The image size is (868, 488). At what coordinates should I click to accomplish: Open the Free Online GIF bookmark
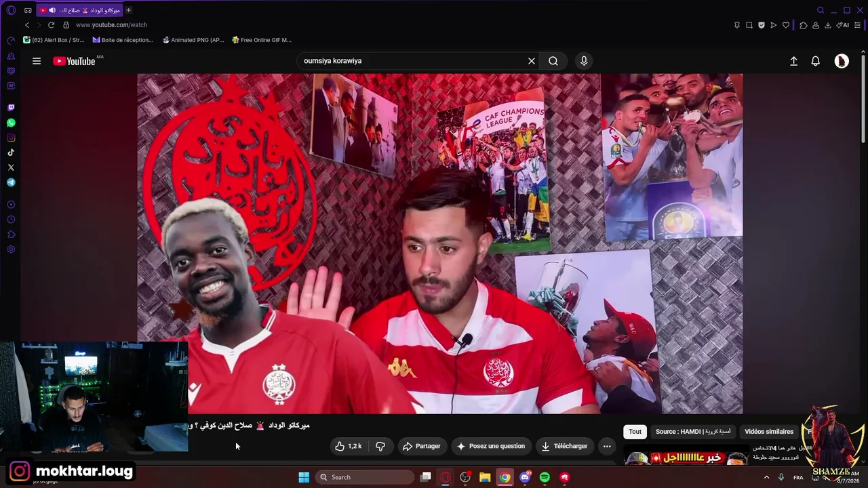tap(262, 40)
